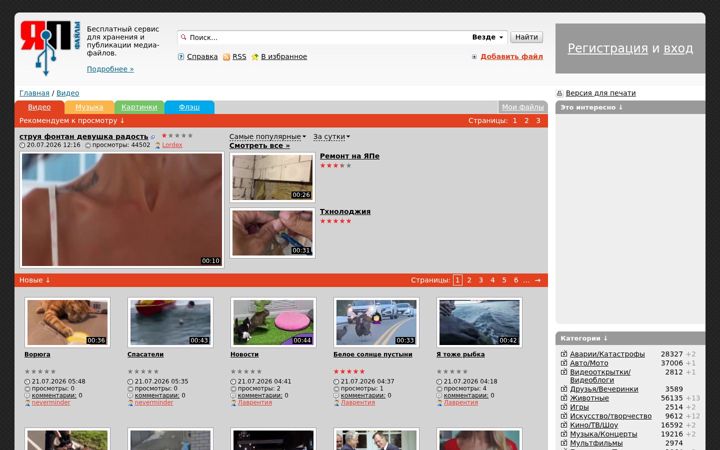720x450 pixels.
Task: Go to Главная in the breadcrumb
Action: [34, 93]
